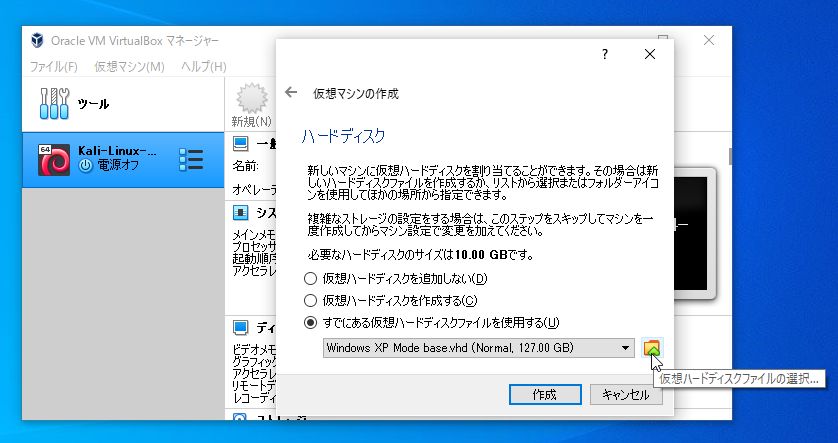This screenshot has width=838, height=443.
Task: Click the VM preview thumbnail
Action: [695, 234]
